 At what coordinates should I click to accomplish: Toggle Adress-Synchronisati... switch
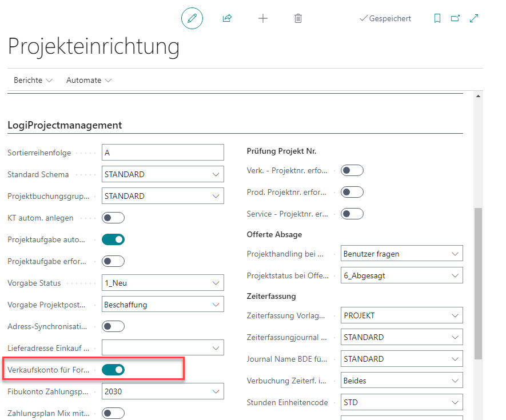click(x=113, y=326)
